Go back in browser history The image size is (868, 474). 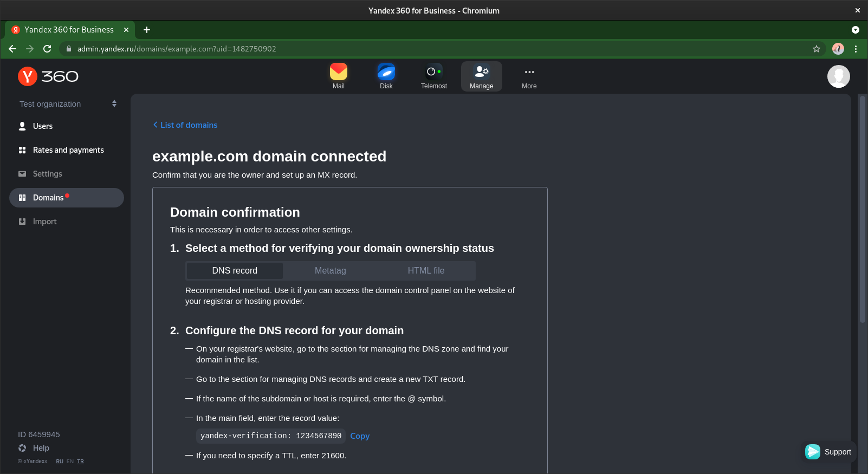12,49
